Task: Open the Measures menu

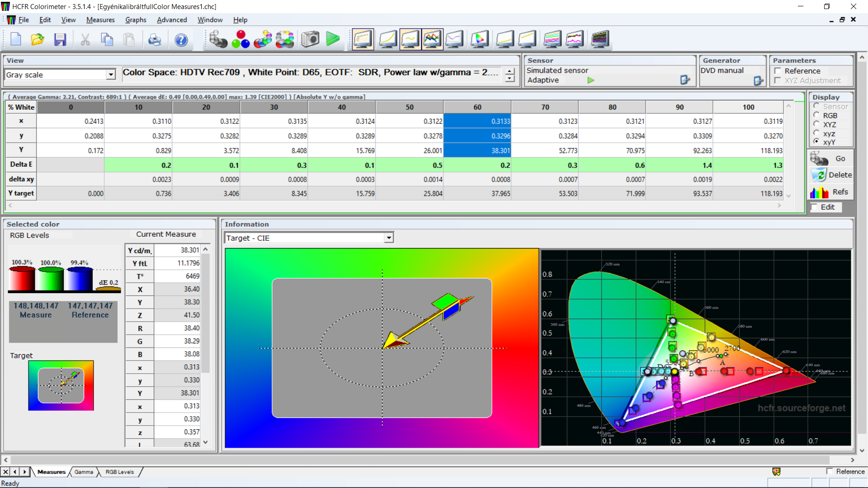Action: tap(100, 20)
